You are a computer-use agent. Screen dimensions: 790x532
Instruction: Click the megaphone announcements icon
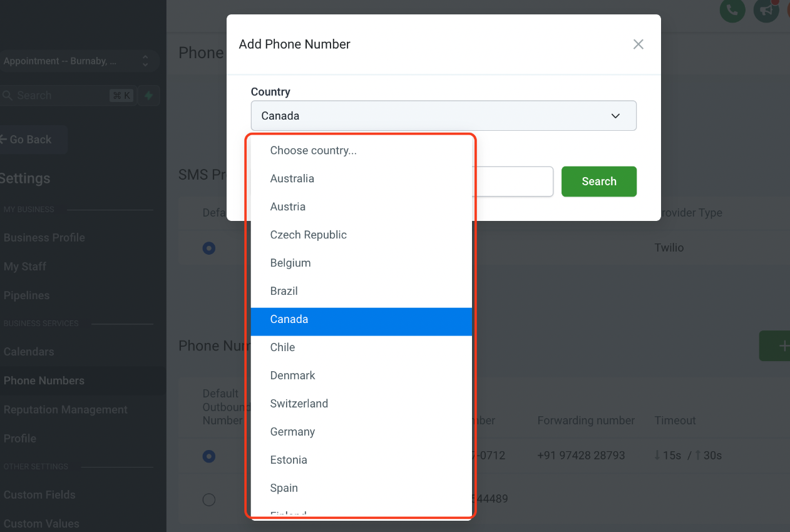(766, 10)
